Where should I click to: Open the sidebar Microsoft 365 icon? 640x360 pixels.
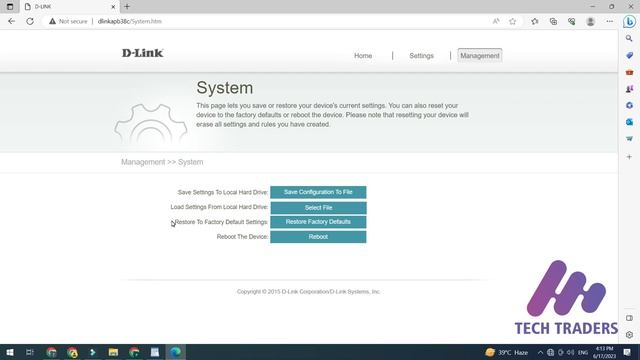tap(629, 105)
